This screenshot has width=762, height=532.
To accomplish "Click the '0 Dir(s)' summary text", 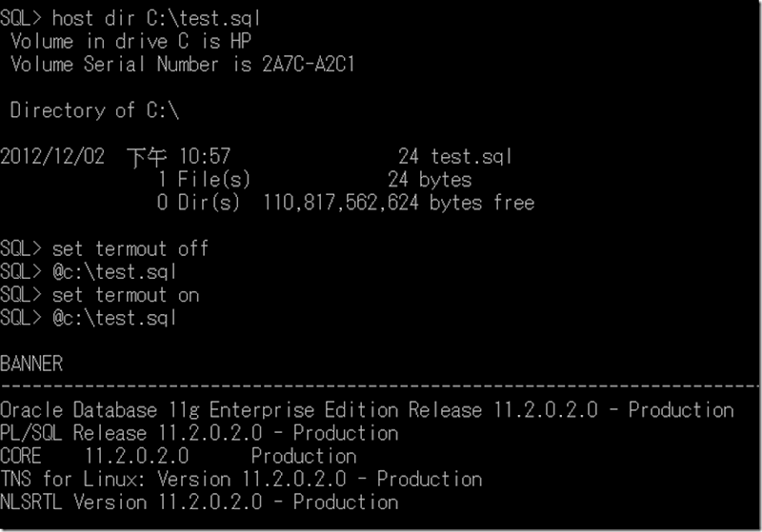I will pos(198,203).
